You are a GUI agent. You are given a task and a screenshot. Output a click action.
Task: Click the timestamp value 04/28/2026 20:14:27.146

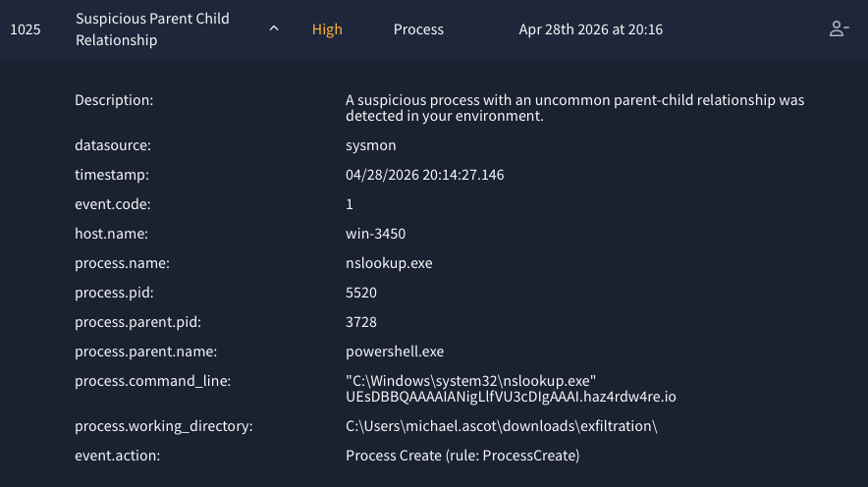[424, 175]
